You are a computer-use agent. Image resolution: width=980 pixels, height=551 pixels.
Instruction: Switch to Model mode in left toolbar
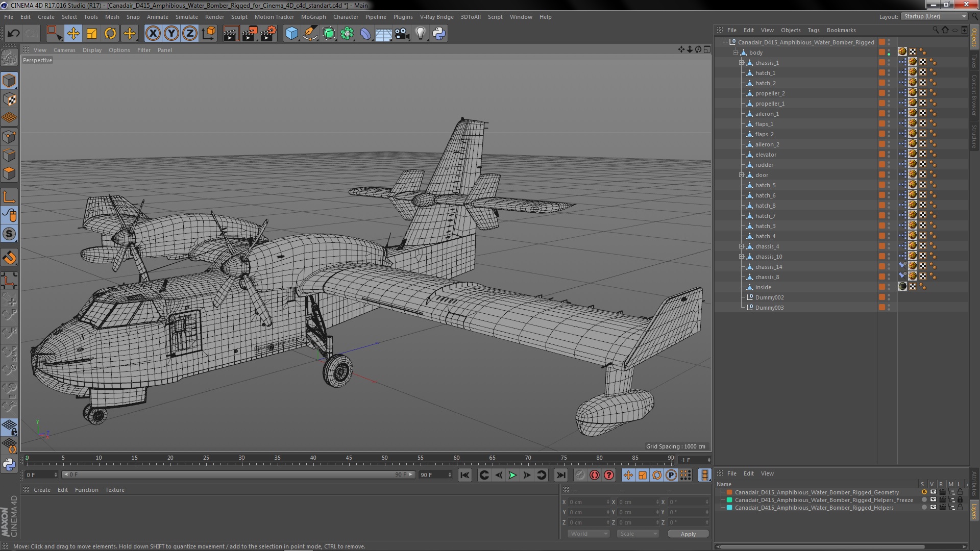9,81
